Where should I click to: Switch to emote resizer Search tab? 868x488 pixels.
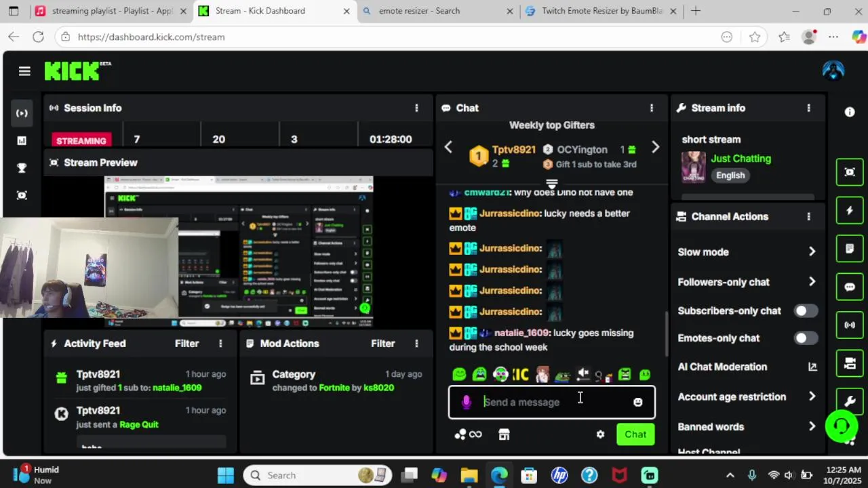[437, 11]
